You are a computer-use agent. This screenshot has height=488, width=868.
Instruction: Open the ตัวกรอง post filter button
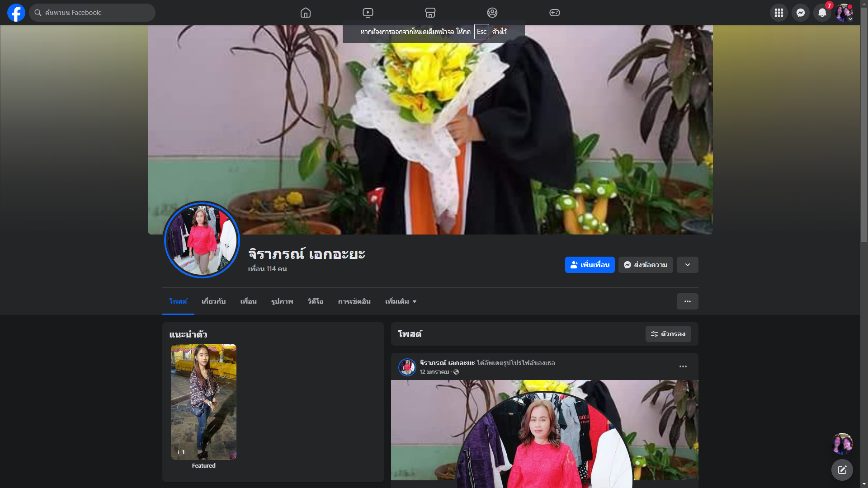668,334
